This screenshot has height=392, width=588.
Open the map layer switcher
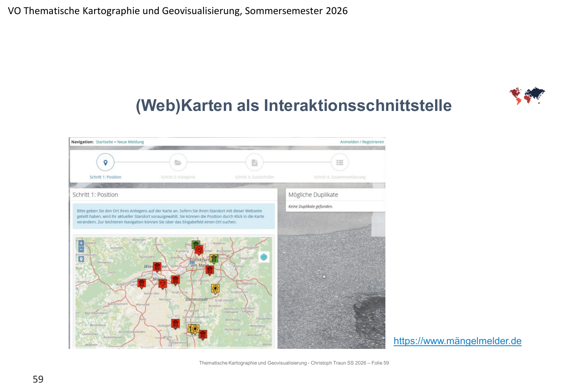pos(264,257)
